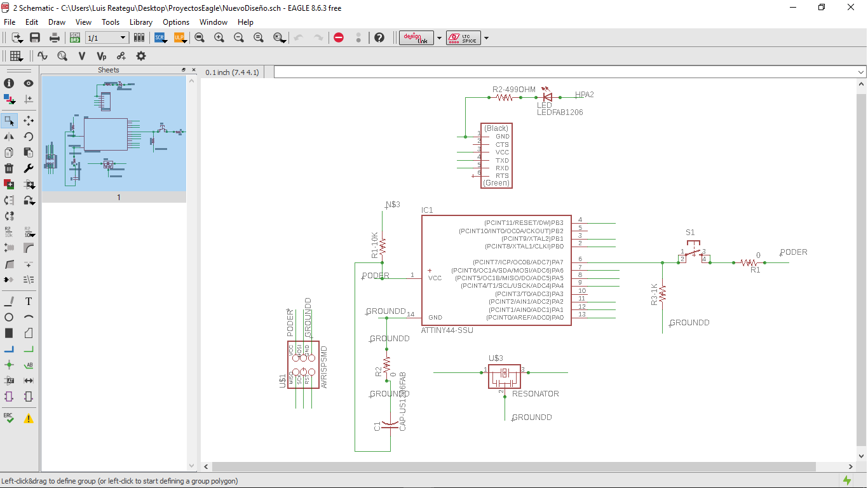Open the File menu
868x488 pixels.
10,22
